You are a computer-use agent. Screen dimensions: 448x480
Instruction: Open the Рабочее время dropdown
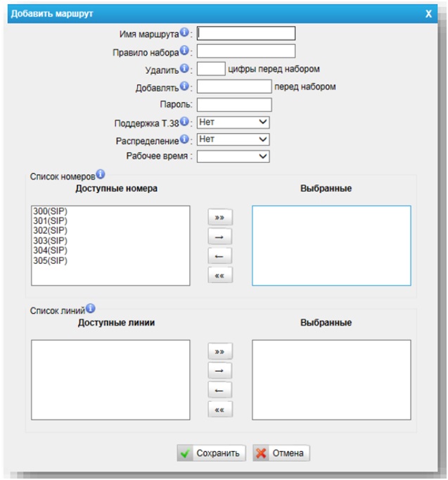tap(233, 157)
